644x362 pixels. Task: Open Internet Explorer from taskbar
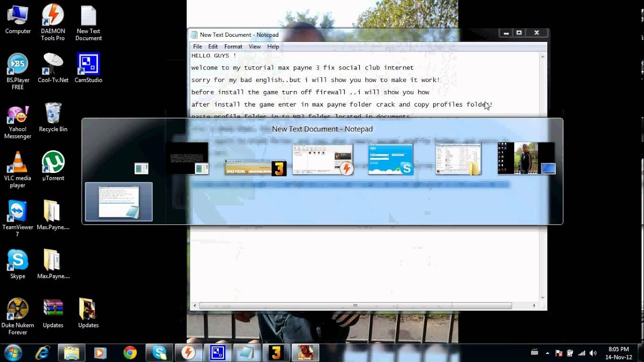coord(43,353)
